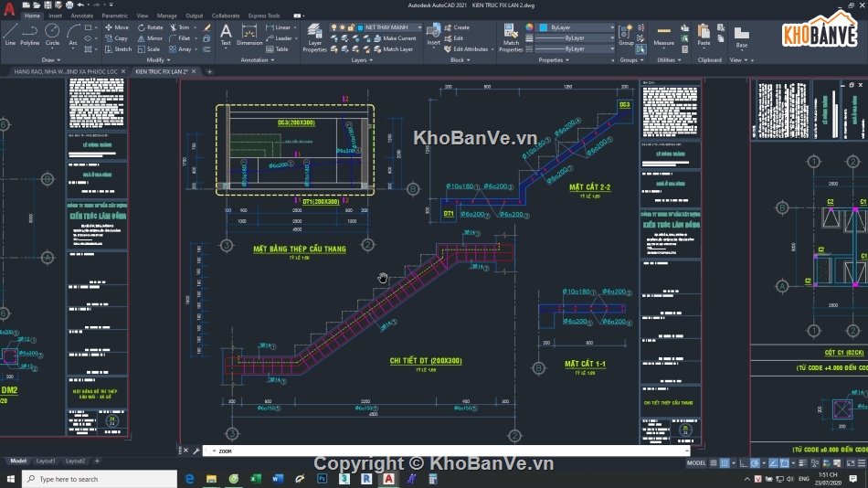The height and width of the screenshot is (488, 868).
Task: Open Layer Properties manager
Action: click(314, 38)
